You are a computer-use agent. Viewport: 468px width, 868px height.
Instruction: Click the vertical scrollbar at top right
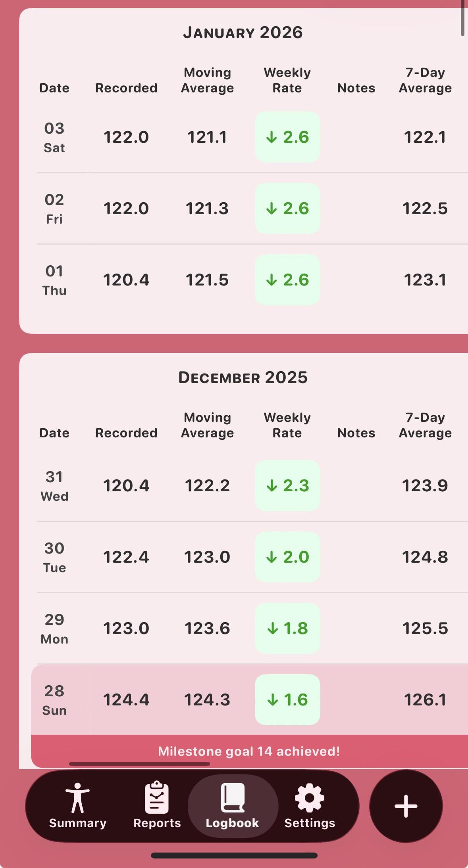click(462, 18)
